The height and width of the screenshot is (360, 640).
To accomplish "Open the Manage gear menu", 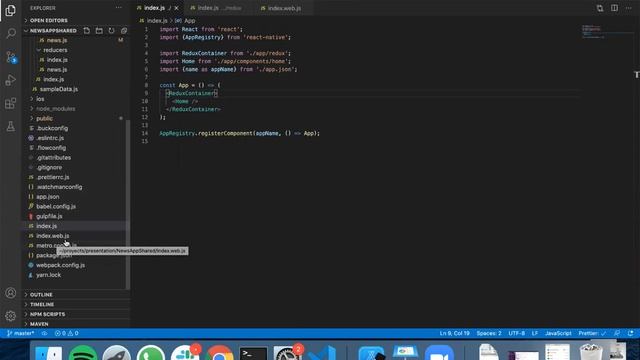I will 11,316.
